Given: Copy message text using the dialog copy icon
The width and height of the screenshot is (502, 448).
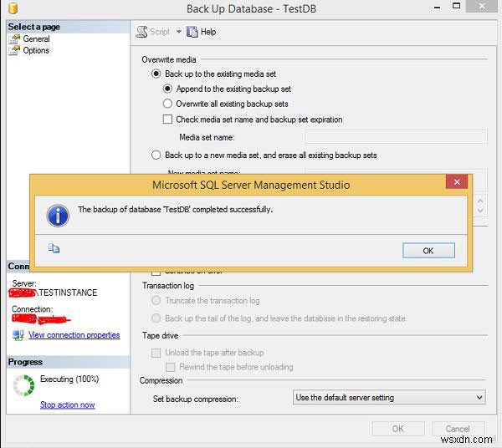Looking at the screenshot, I should coord(54,248).
